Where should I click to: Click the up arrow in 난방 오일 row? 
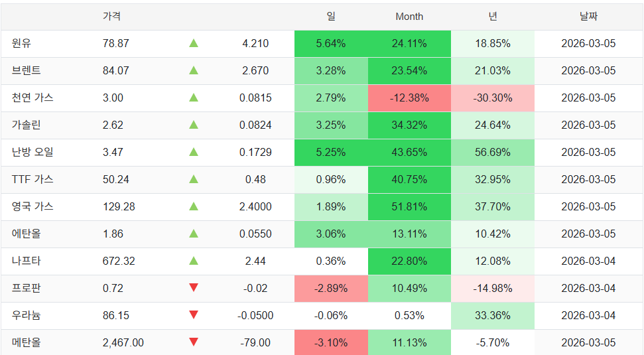pyautogui.click(x=194, y=153)
